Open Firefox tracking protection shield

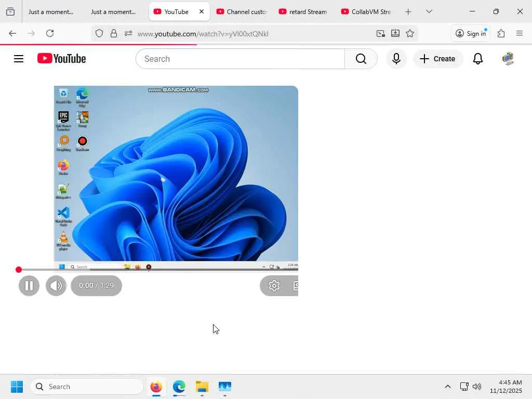99,33
